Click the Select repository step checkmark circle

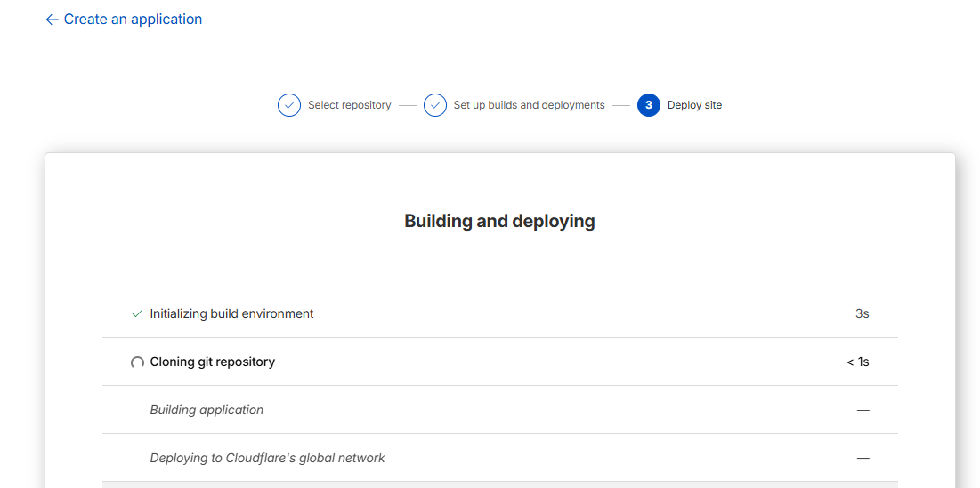pyautogui.click(x=288, y=105)
